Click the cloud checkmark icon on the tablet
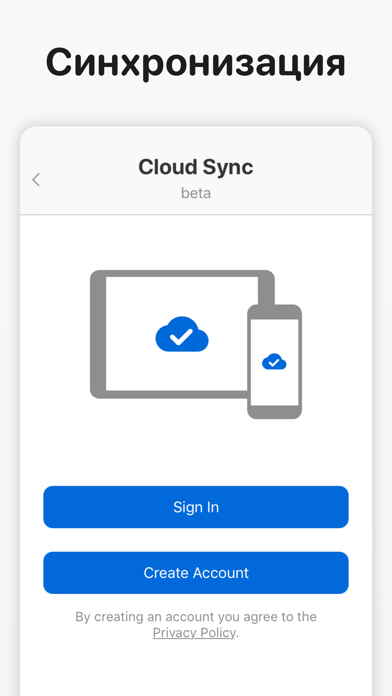The image size is (392, 696). pyautogui.click(x=182, y=334)
